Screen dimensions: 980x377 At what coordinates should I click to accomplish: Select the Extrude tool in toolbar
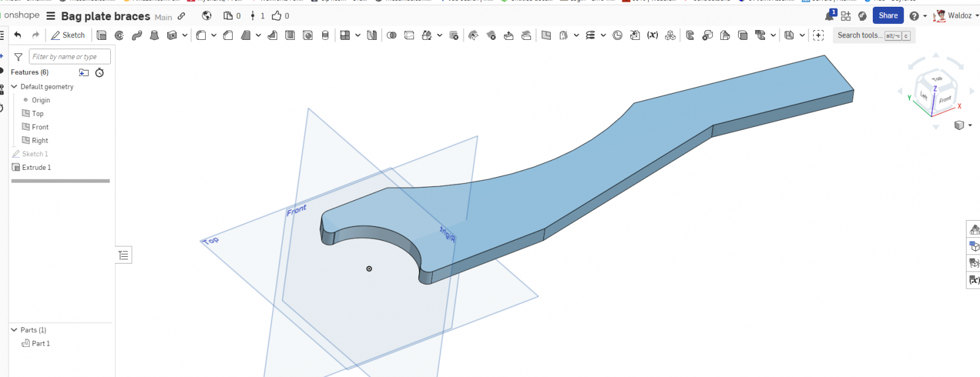[x=102, y=36]
